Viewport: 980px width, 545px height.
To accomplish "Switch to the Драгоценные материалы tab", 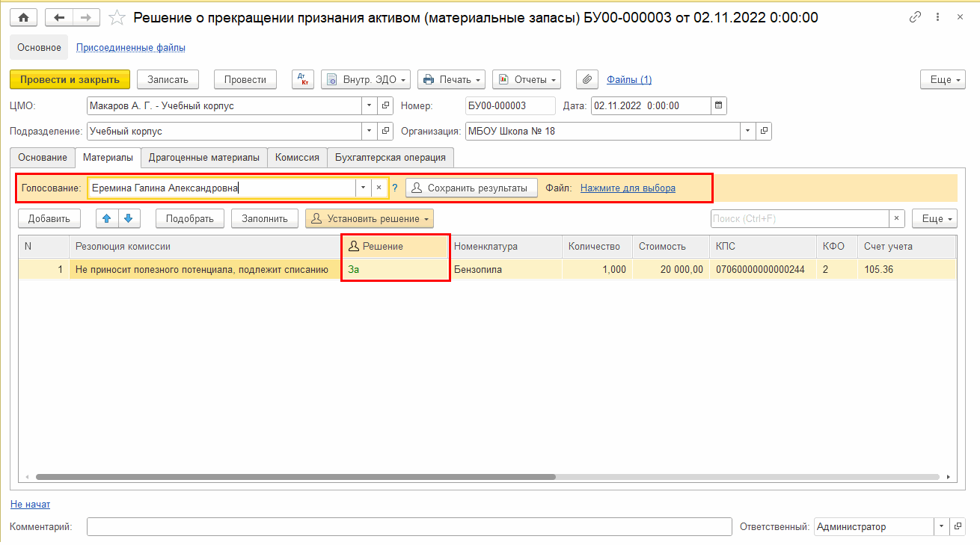I will pyautogui.click(x=204, y=158).
